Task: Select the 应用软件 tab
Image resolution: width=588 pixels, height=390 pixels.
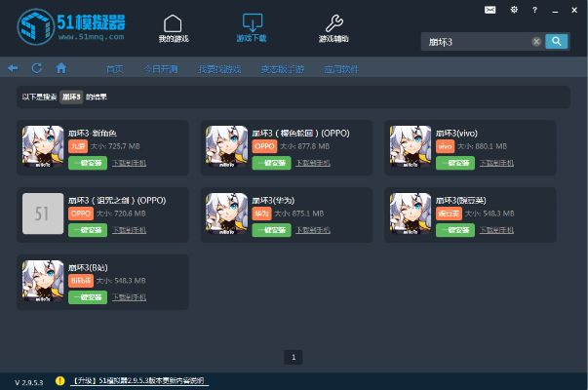Action: 341,69
